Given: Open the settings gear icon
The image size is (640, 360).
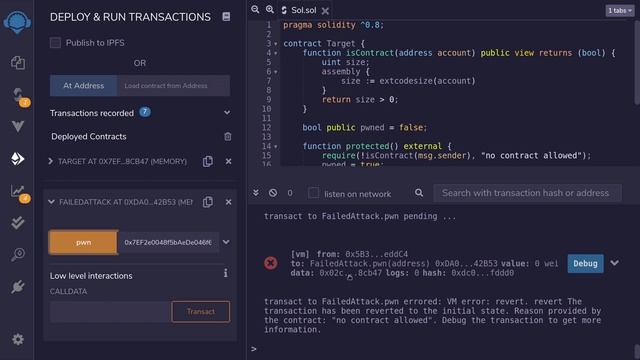Looking at the screenshot, I should 18,339.
